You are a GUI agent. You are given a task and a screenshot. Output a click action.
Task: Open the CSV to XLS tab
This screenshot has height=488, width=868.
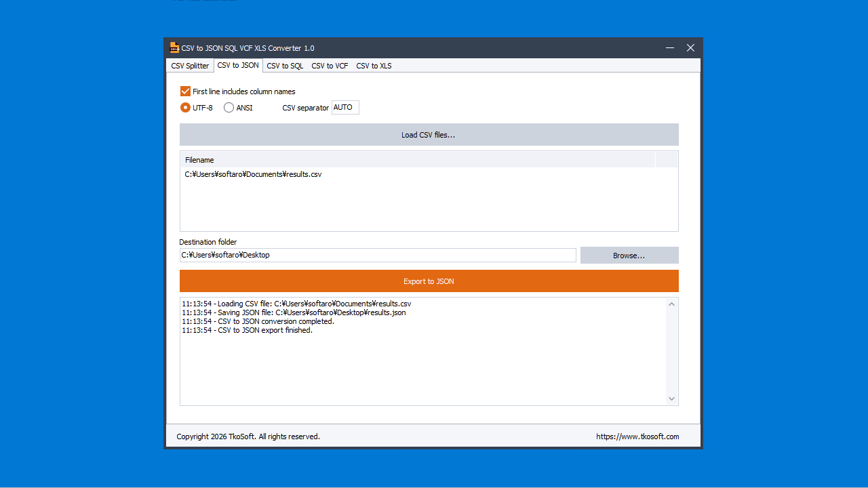[x=374, y=66]
